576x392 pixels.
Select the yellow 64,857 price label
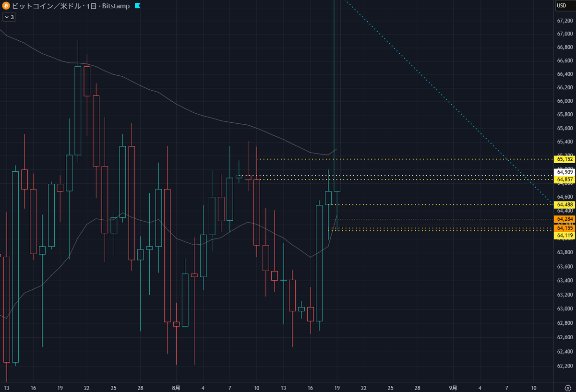(x=564, y=179)
